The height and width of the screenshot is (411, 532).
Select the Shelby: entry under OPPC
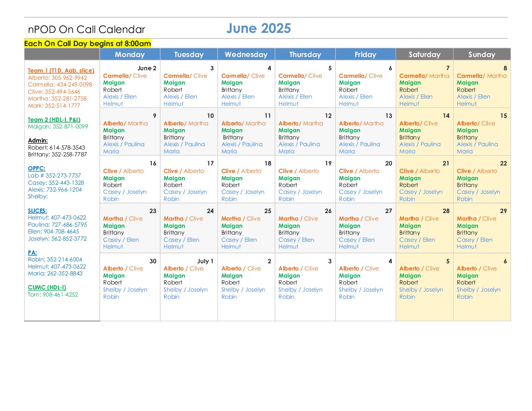click(38, 196)
